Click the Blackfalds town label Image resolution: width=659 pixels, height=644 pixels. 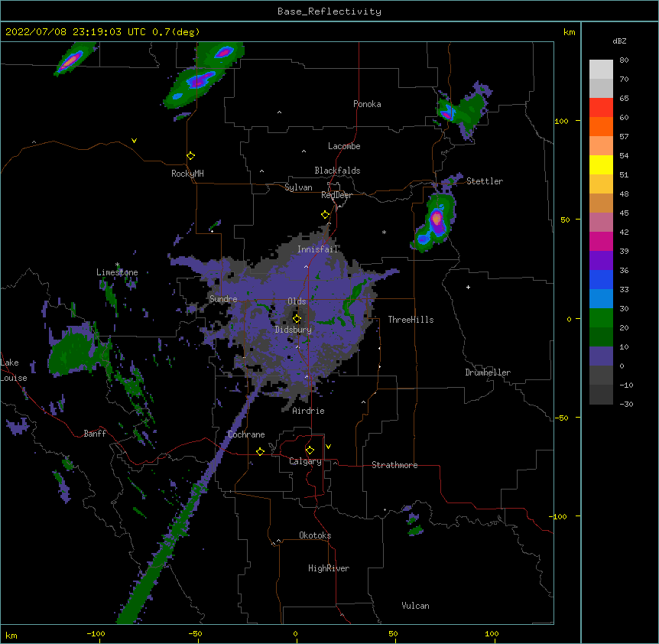pyautogui.click(x=337, y=171)
